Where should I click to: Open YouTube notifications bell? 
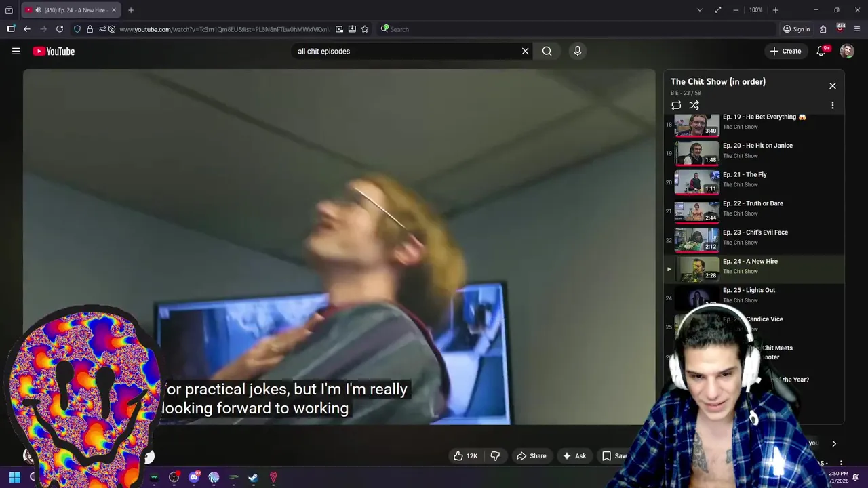click(821, 51)
